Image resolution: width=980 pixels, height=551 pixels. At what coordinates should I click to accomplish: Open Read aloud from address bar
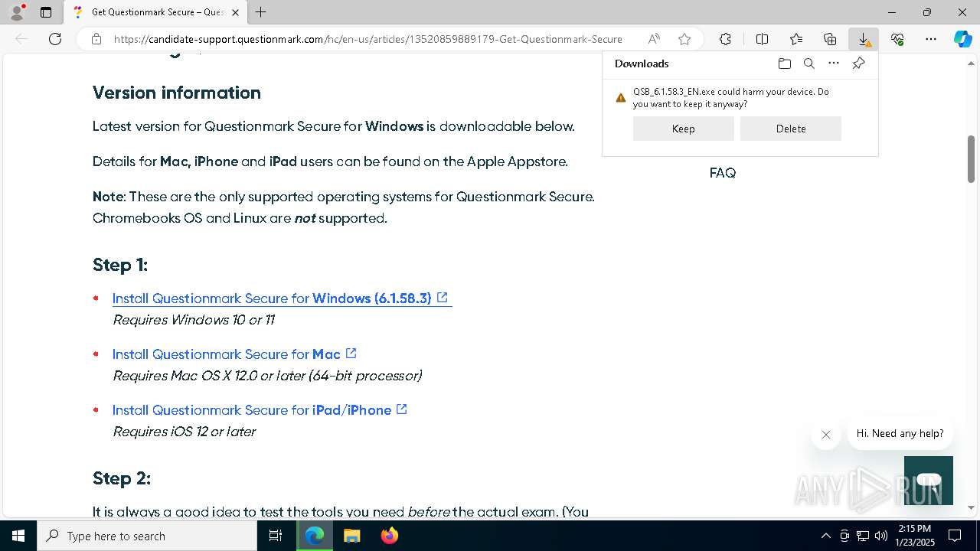[x=654, y=39]
